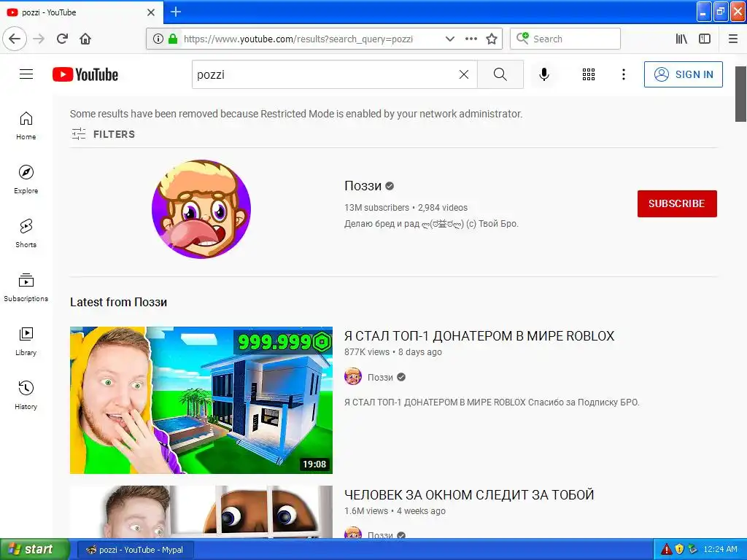Click the browser Search box

coord(565,39)
